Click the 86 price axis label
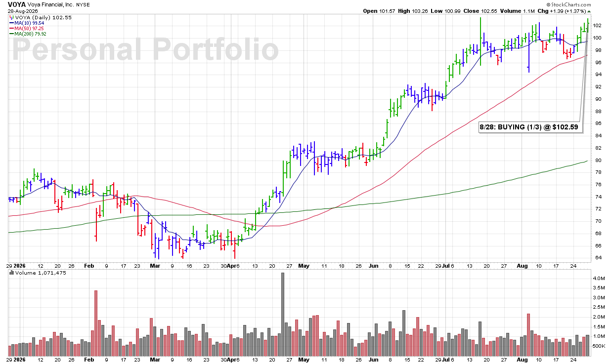This screenshot has width=613, height=364. point(598,123)
